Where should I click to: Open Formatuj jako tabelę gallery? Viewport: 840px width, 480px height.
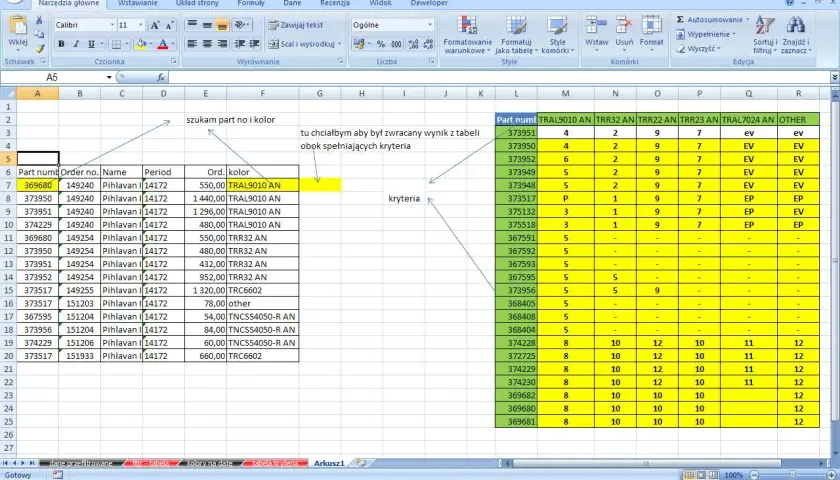tap(515, 35)
